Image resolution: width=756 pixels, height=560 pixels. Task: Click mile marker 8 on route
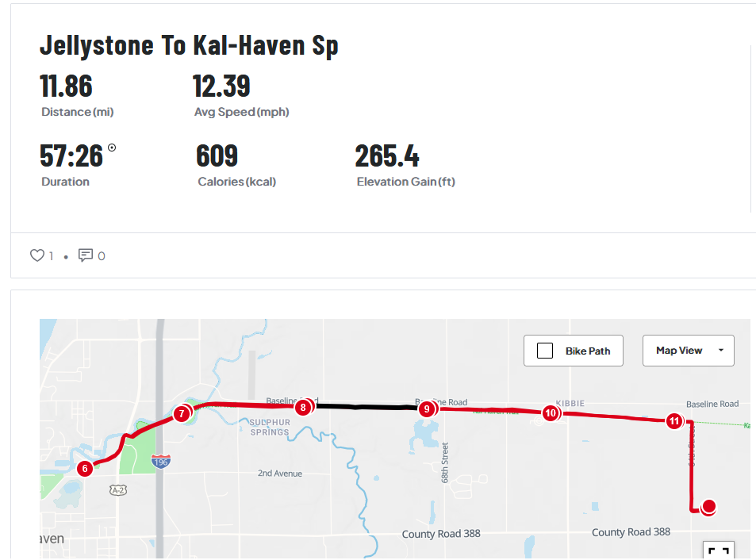pyautogui.click(x=302, y=408)
